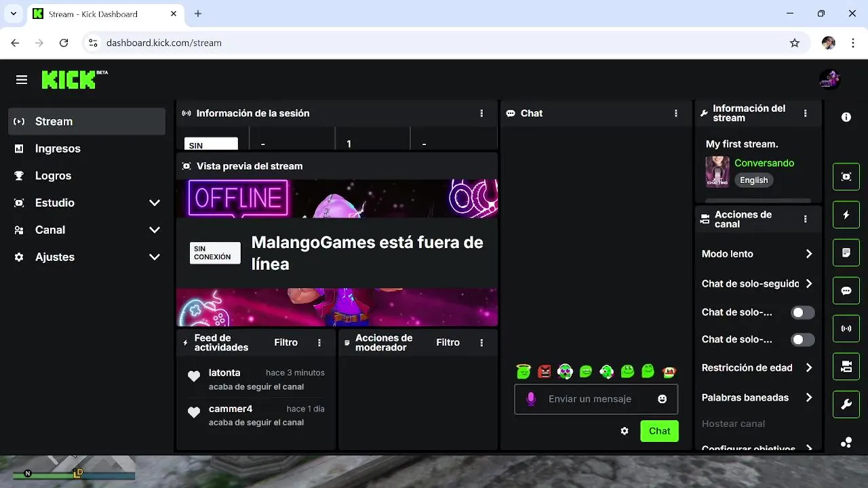
Task: Click the three-circles icon below the widget bar
Action: tap(846, 443)
